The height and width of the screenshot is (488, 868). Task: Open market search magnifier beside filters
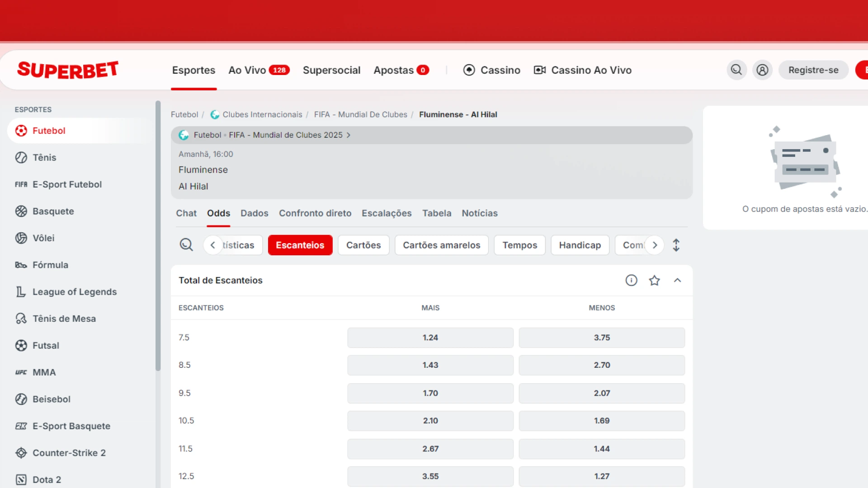[186, 245]
